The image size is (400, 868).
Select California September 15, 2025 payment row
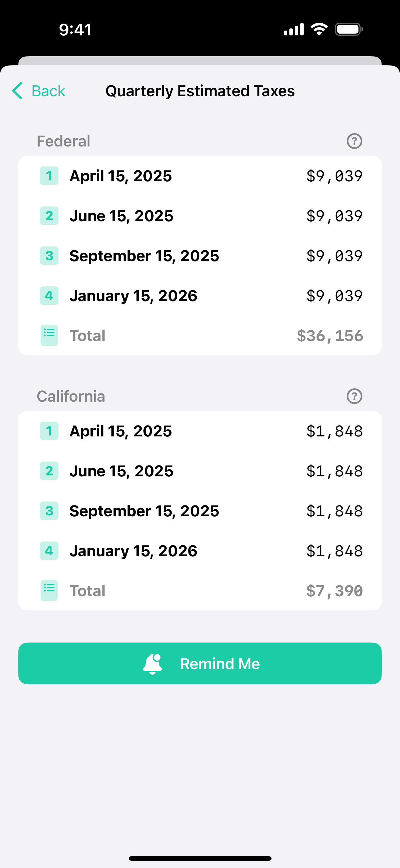[200, 511]
